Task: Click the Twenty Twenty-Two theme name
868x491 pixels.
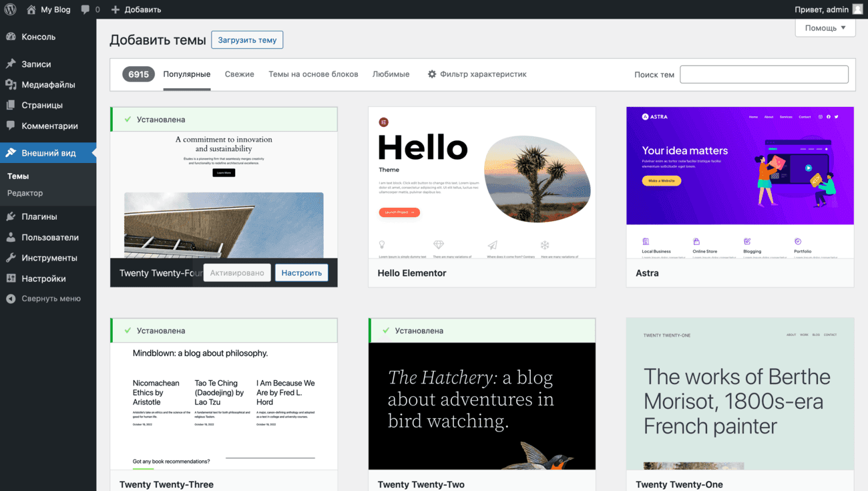Action: click(x=421, y=484)
